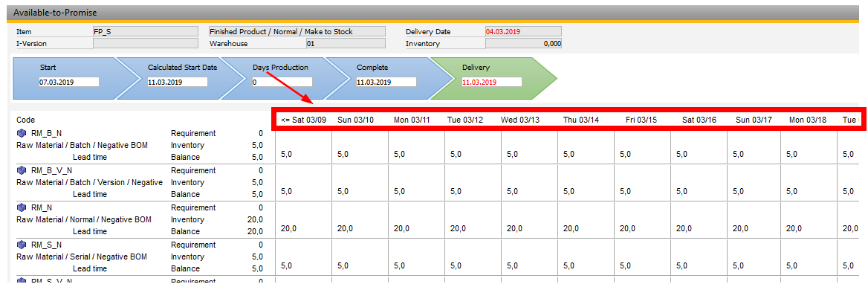Viewport: 868px width, 287px height.
Task: Click the Days Production value box
Action: tap(282, 82)
